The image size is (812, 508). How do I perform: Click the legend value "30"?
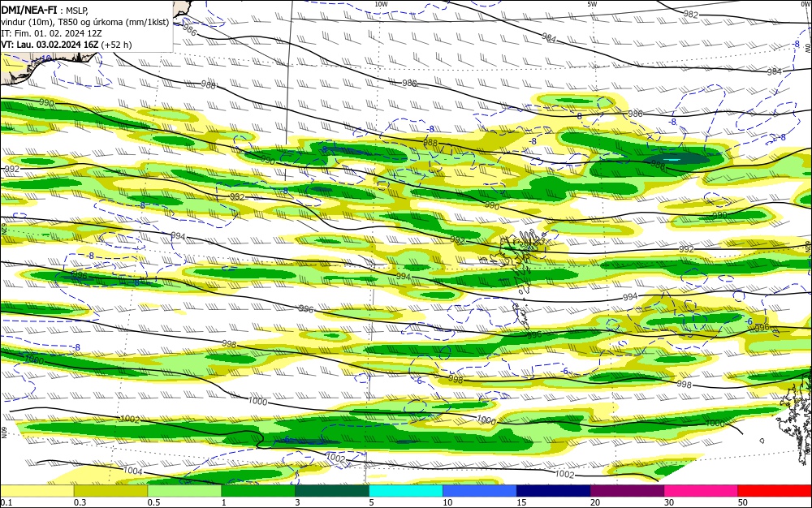coord(669,502)
